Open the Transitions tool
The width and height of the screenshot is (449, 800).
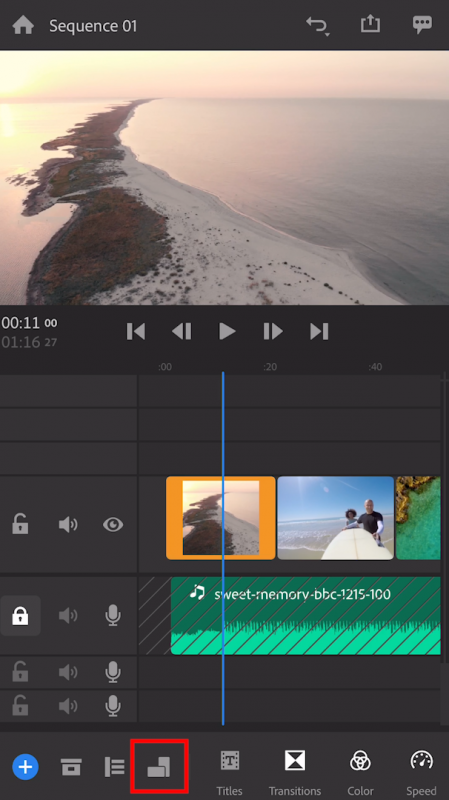(295, 772)
